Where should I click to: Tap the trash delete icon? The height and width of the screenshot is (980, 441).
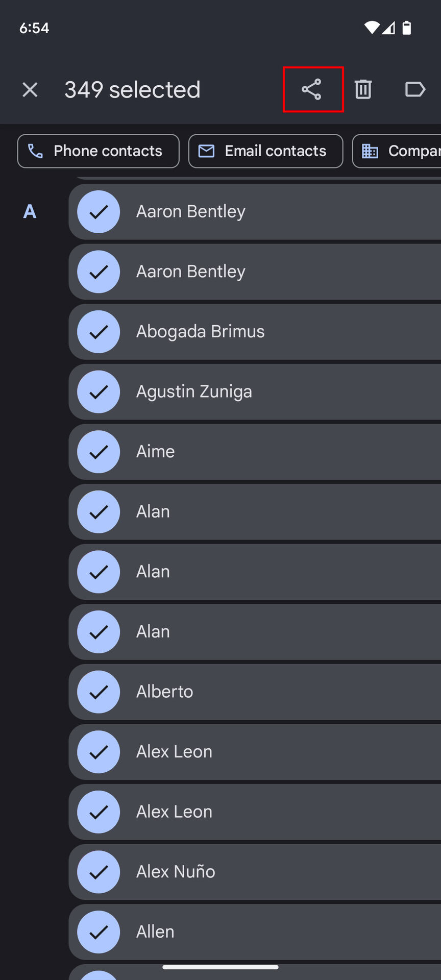click(x=363, y=89)
